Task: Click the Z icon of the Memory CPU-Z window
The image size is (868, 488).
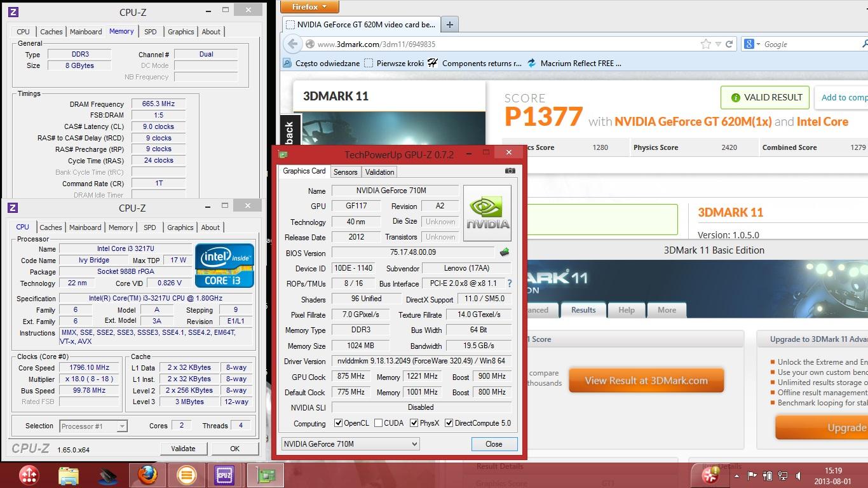Action: coord(14,11)
